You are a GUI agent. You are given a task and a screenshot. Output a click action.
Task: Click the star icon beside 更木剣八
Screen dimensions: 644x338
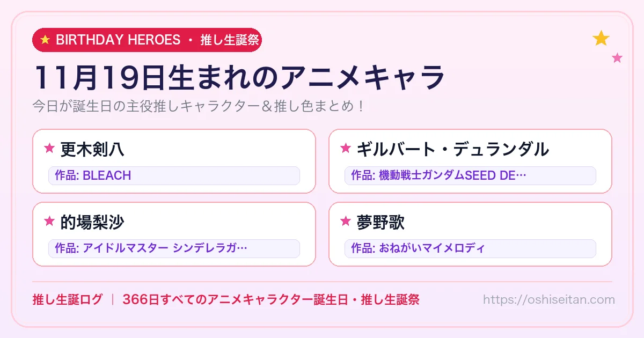pos(49,149)
